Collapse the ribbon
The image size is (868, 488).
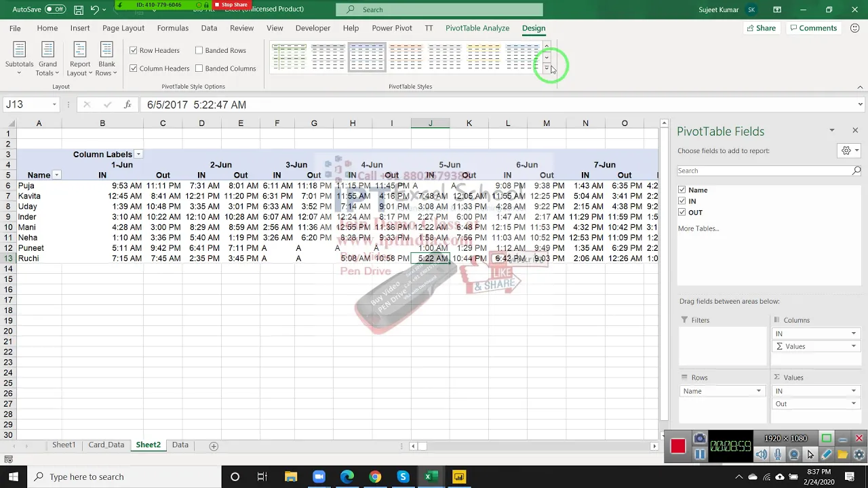(x=860, y=87)
